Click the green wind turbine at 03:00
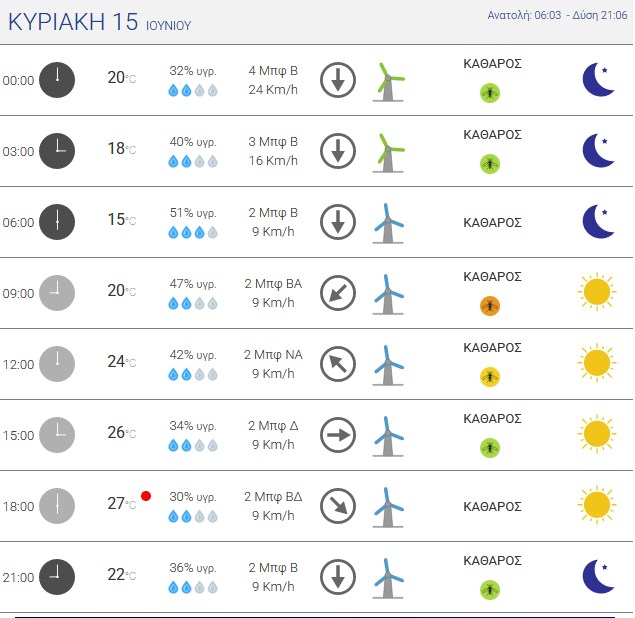The image size is (635, 618). [x=388, y=153]
